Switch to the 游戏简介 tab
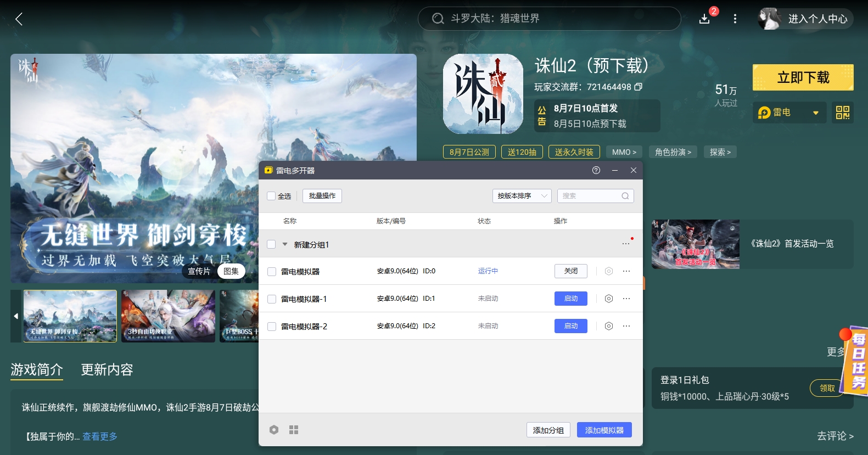The width and height of the screenshot is (868, 455). click(37, 370)
